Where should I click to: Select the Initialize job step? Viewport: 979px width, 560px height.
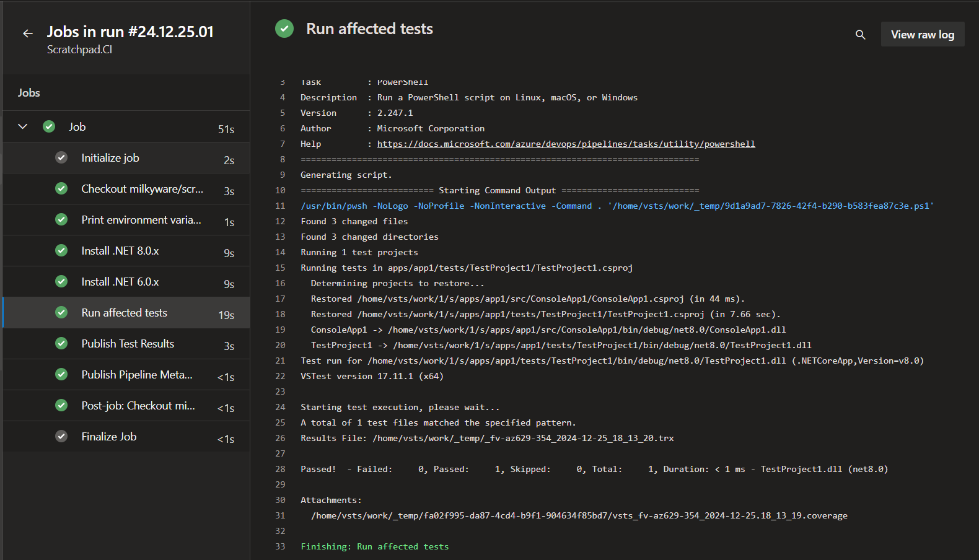[126, 158]
